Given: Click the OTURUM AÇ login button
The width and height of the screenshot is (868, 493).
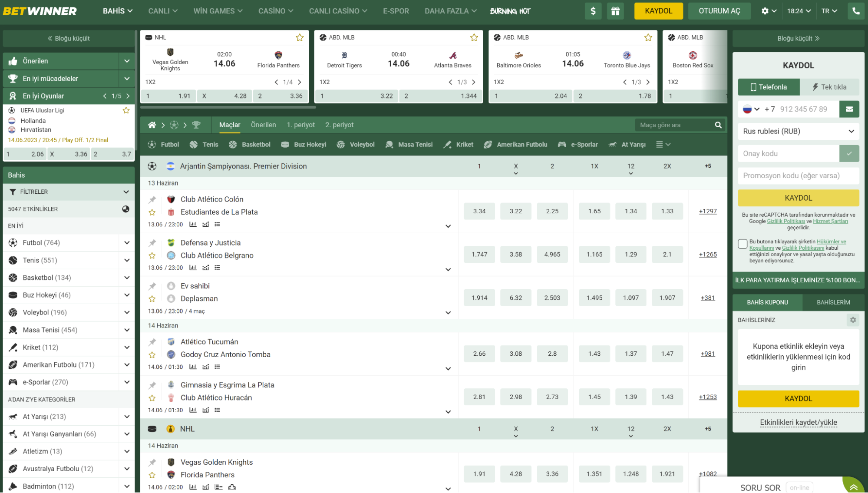Looking at the screenshot, I should [719, 11].
